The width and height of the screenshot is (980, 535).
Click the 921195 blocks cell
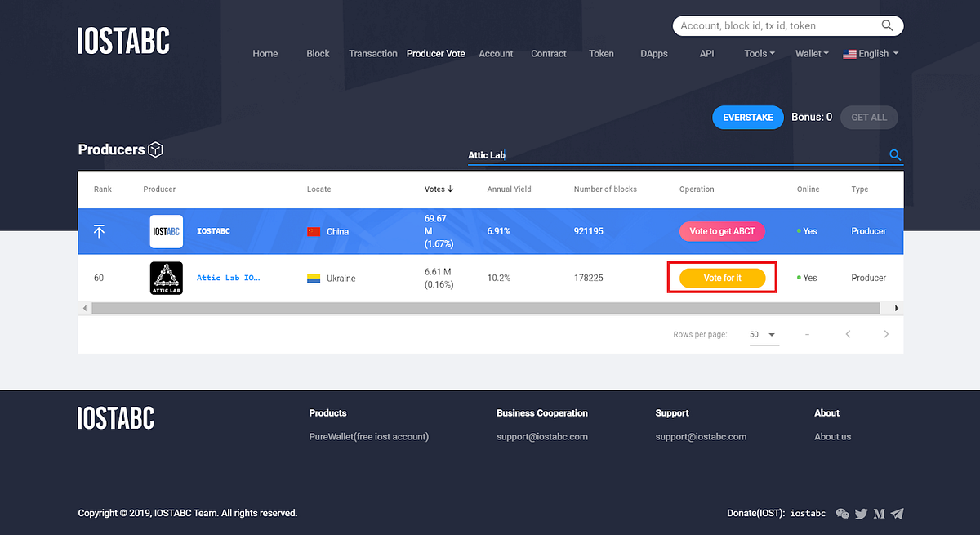tap(589, 231)
